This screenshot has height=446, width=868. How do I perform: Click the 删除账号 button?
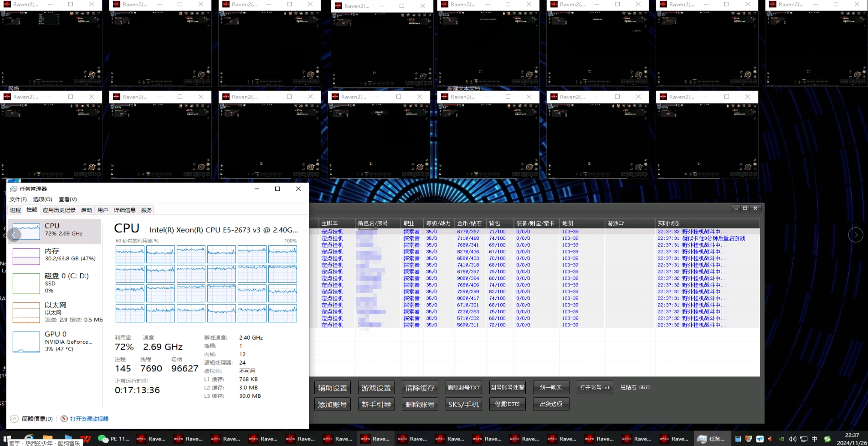420,404
